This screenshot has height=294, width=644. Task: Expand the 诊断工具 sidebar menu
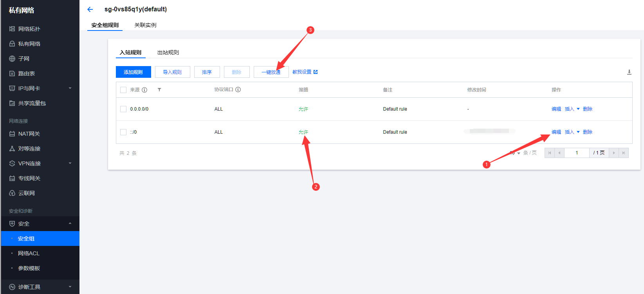pyautogui.click(x=40, y=287)
